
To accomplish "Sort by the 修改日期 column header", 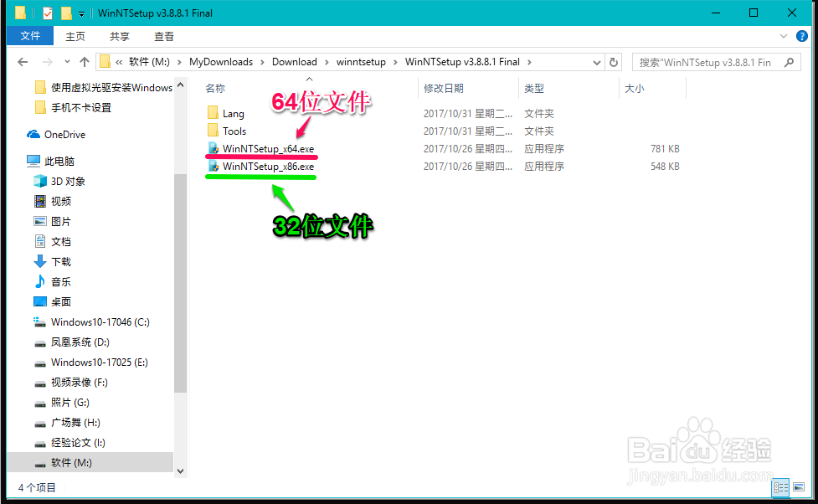I will [444, 89].
